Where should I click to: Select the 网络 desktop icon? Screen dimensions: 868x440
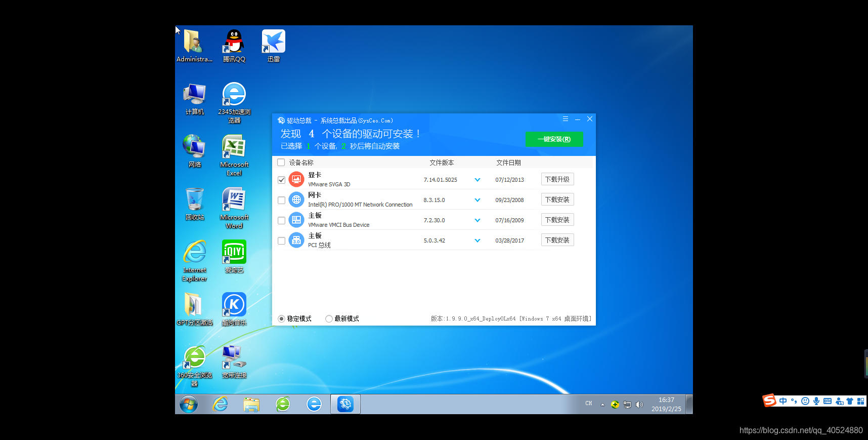point(194,151)
